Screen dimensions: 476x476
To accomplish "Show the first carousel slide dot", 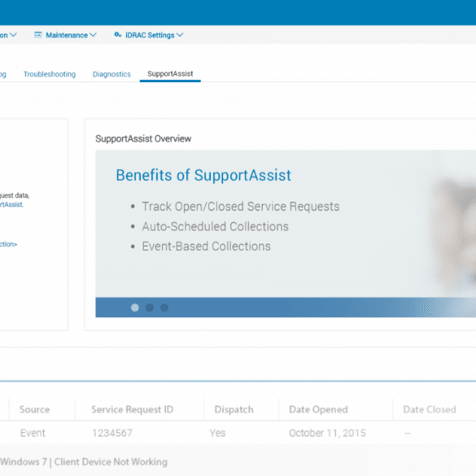I will (x=135, y=308).
